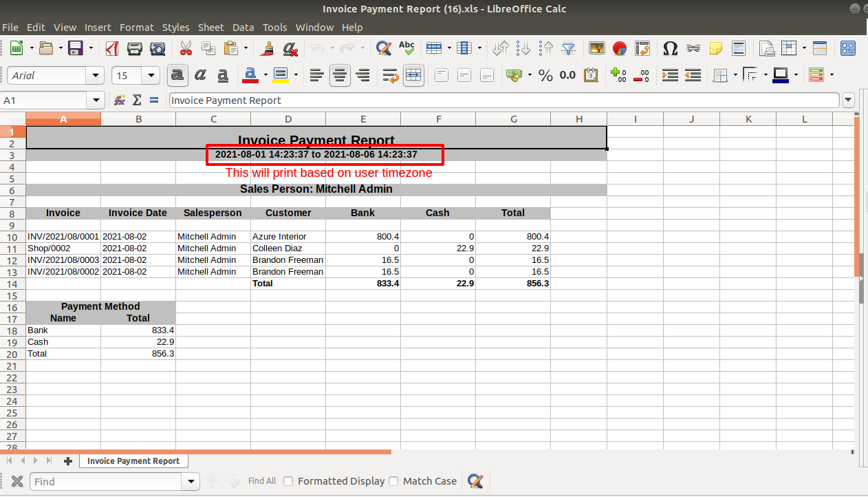Image resolution: width=868 pixels, height=497 pixels.
Task: Enable the Formatted Display checkbox
Action: (289, 481)
